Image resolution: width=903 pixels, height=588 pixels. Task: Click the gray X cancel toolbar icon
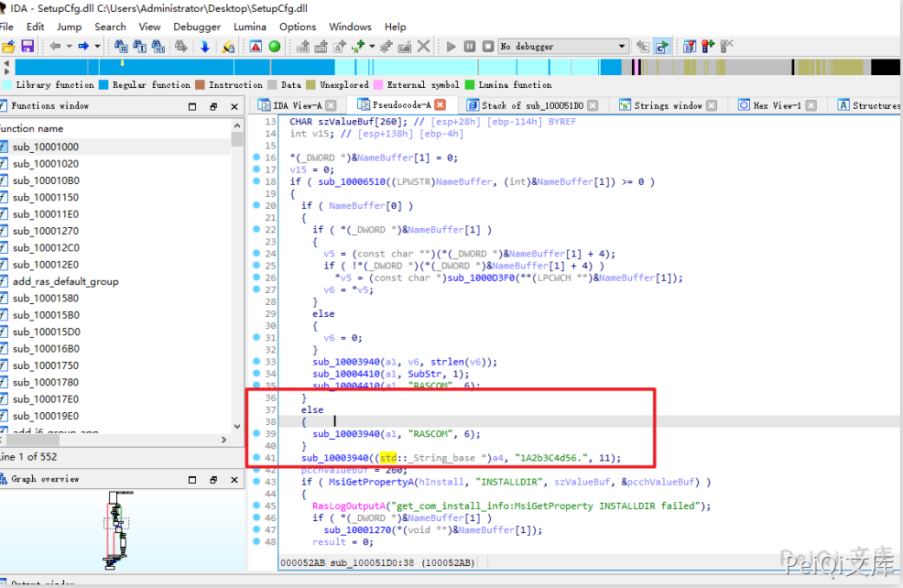424,46
